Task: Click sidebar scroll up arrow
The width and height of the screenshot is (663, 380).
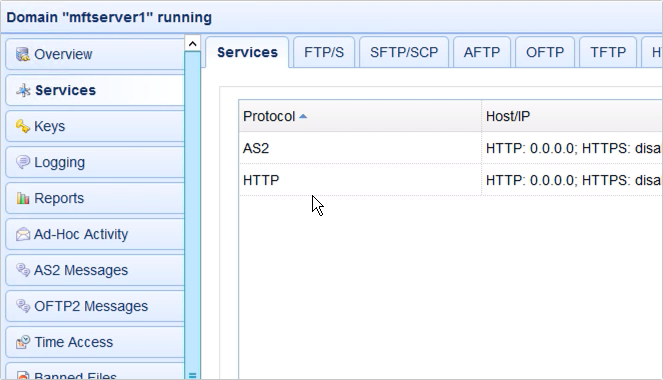Action: (192, 44)
